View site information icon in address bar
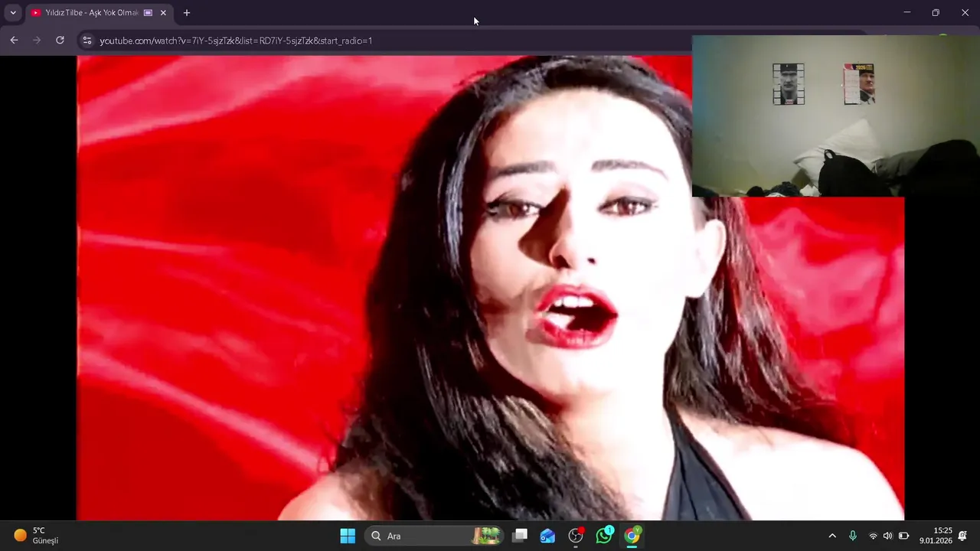The image size is (980, 551). 87,41
